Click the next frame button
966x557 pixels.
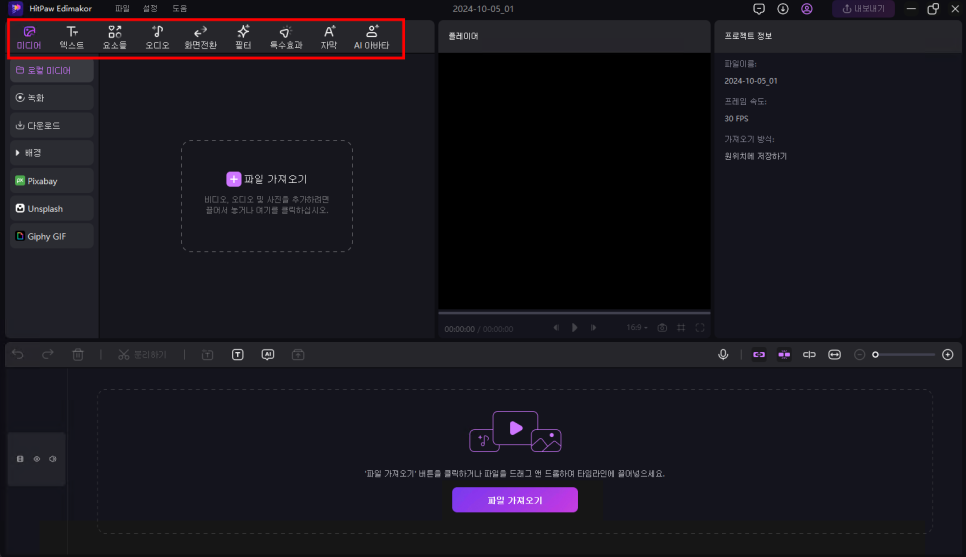pyautogui.click(x=593, y=328)
